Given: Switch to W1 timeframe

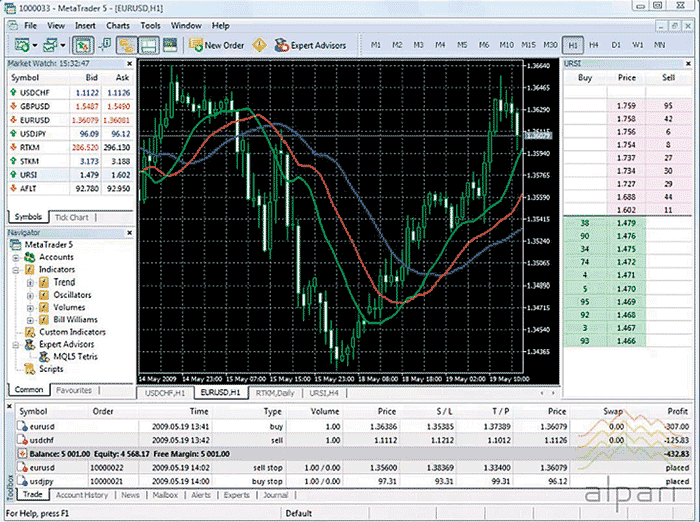Looking at the screenshot, I should point(638,45).
